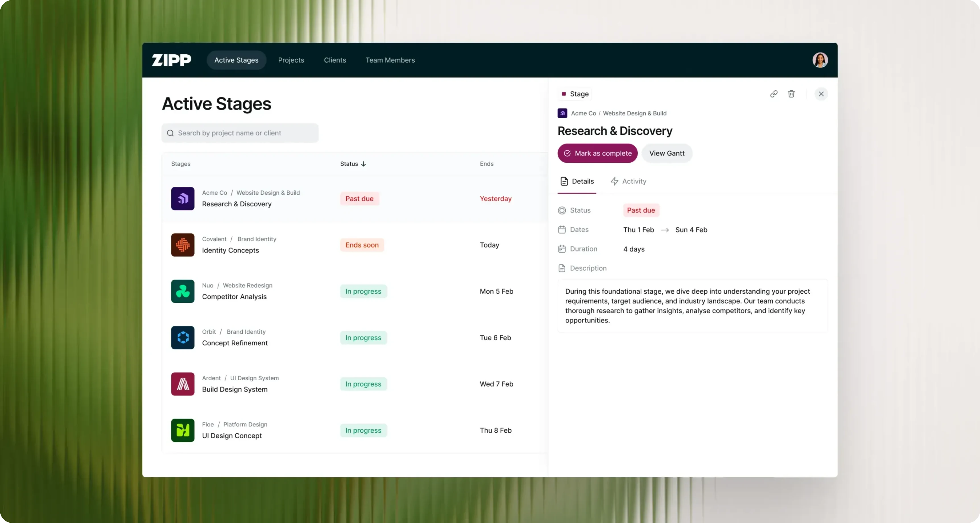Copy stage link using the link icon
Image resolution: width=980 pixels, height=523 pixels.
[774, 94]
